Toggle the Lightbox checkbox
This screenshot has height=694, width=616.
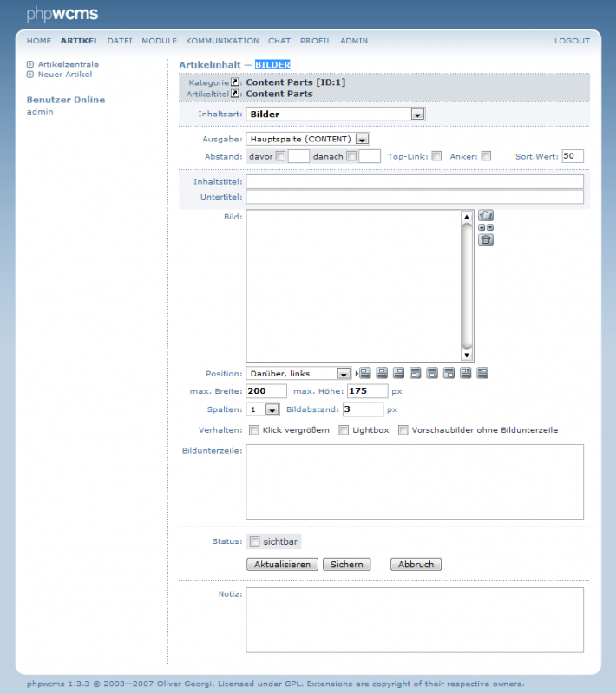tap(344, 430)
